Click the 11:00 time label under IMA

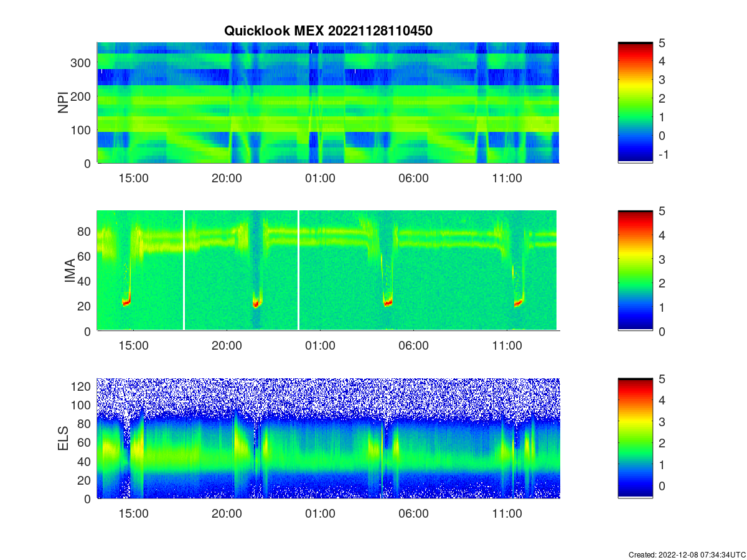pyautogui.click(x=507, y=346)
